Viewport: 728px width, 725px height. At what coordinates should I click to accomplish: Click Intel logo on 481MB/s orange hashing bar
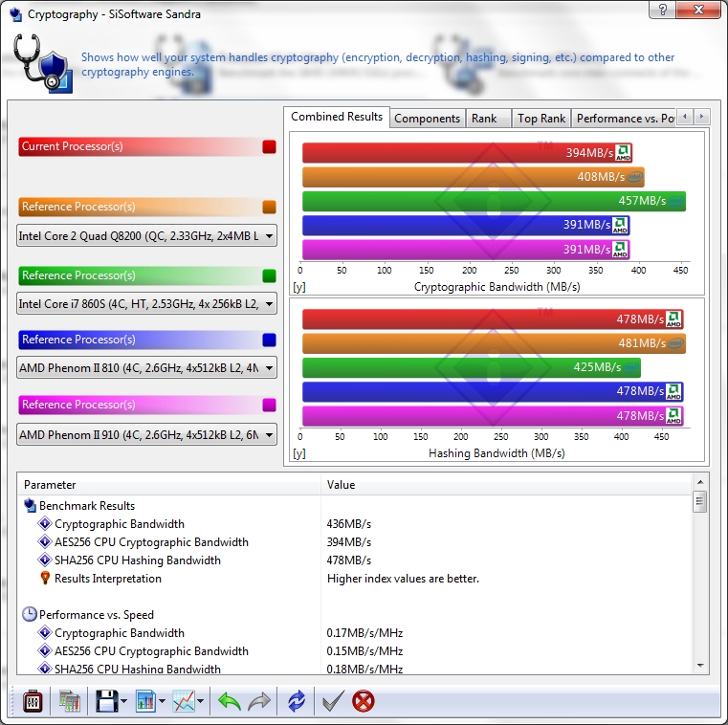point(676,343)
